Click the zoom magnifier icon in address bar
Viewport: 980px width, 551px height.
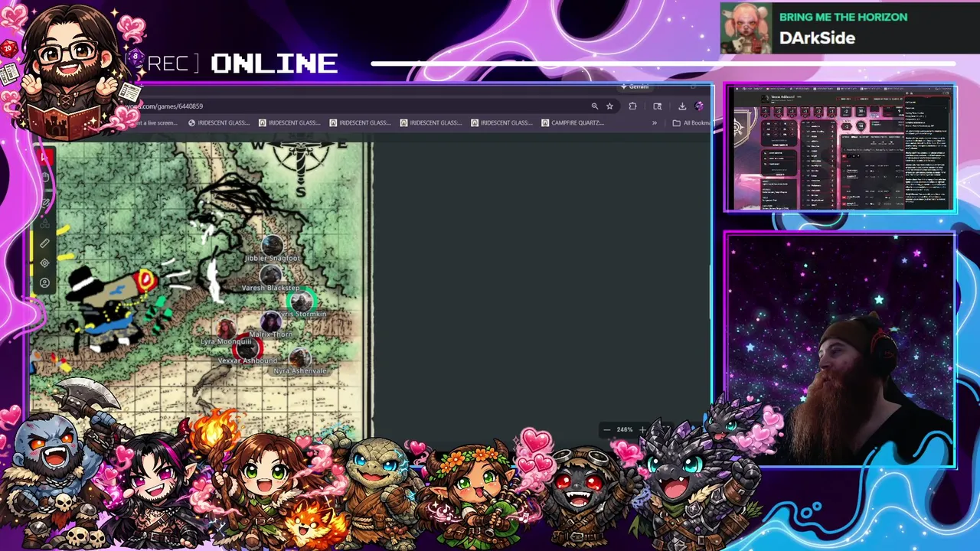[594, 106]
